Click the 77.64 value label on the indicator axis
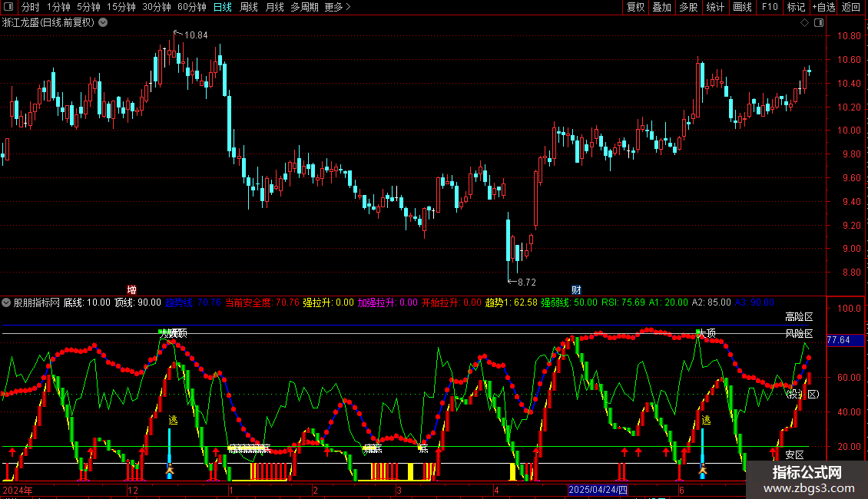The image size is (868, 499). [x=845, y=340]
